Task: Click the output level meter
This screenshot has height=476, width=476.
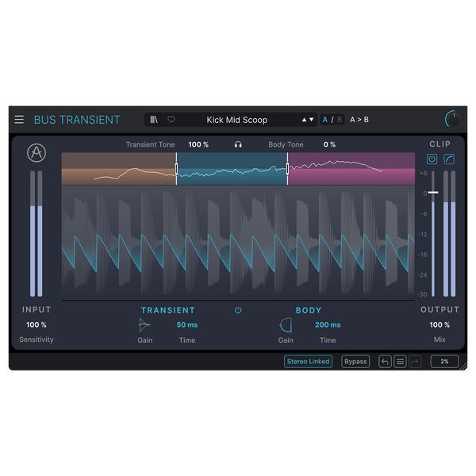Action: [x=449, y=233]
